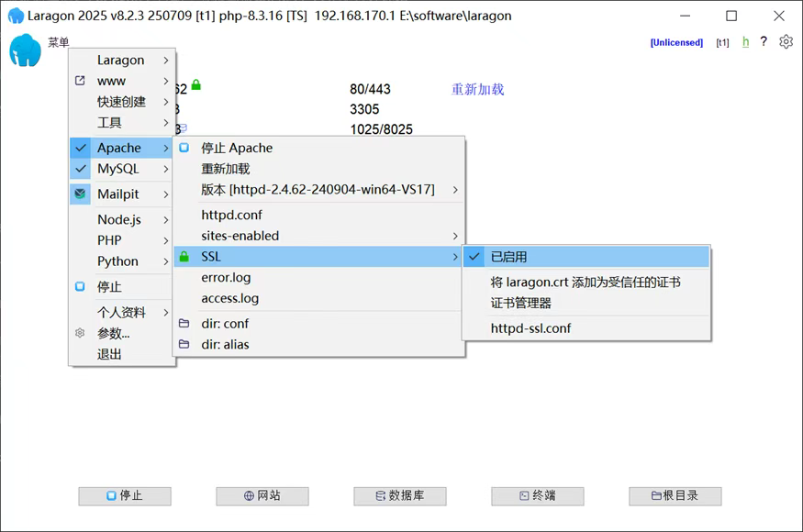803x532 pixels.
Task: Click the 重新加载 link
Action: click(478, 90)
